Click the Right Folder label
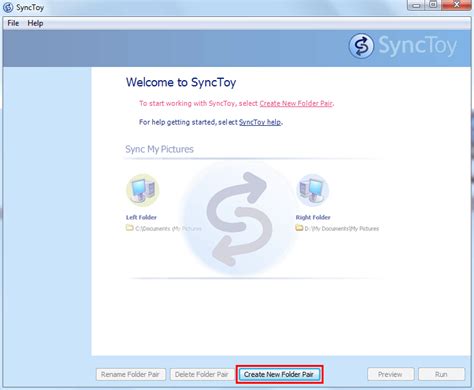474x390 pixels. coord(313,217)
